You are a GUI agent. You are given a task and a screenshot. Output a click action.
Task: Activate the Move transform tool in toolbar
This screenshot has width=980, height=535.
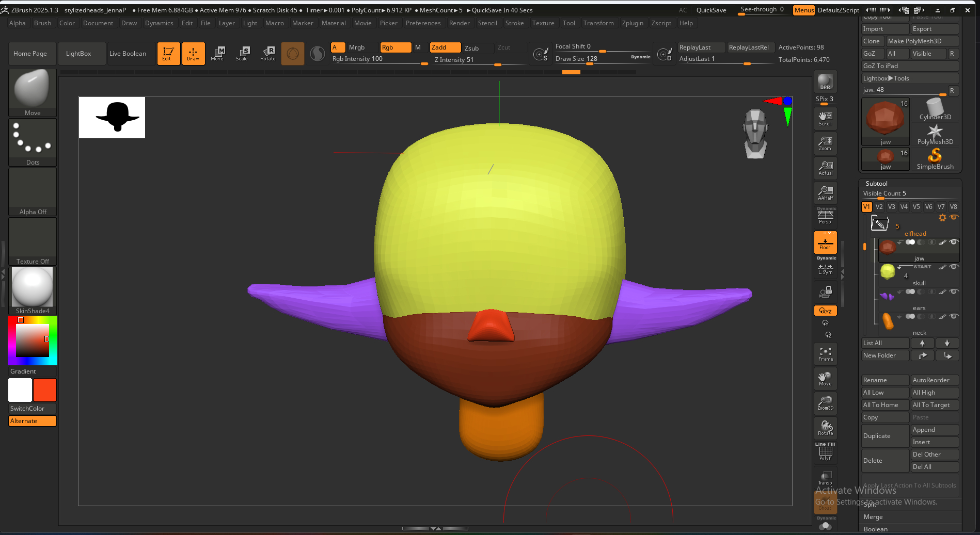pos(217,53)
